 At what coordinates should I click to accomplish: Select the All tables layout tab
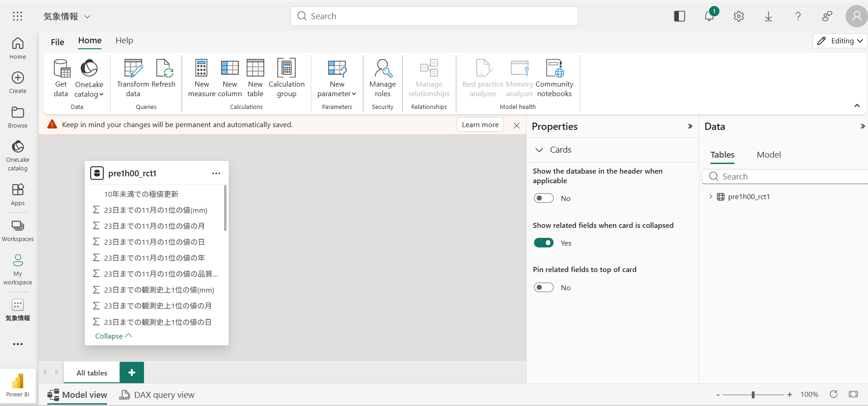coord(92,373)
